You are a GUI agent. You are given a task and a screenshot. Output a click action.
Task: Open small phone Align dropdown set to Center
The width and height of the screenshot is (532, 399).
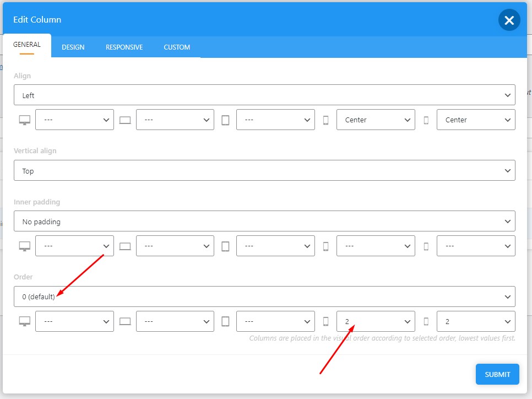[x=476, y=120]
